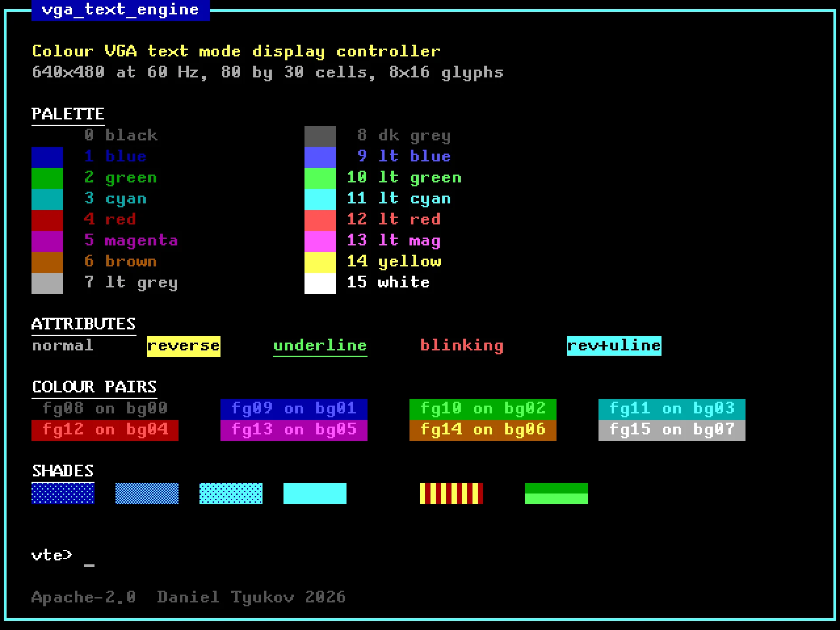Click the yellow and red striped block
This screenshot has height=630, width=840.
point(451,493)
